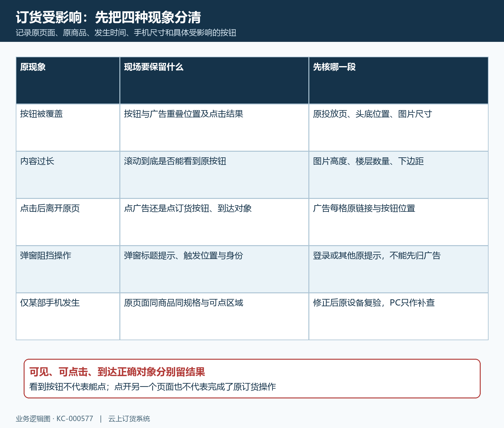
Task: Click the cell 登录或其他原提示,不能先归广告
Action: click(x=398, y=269)
